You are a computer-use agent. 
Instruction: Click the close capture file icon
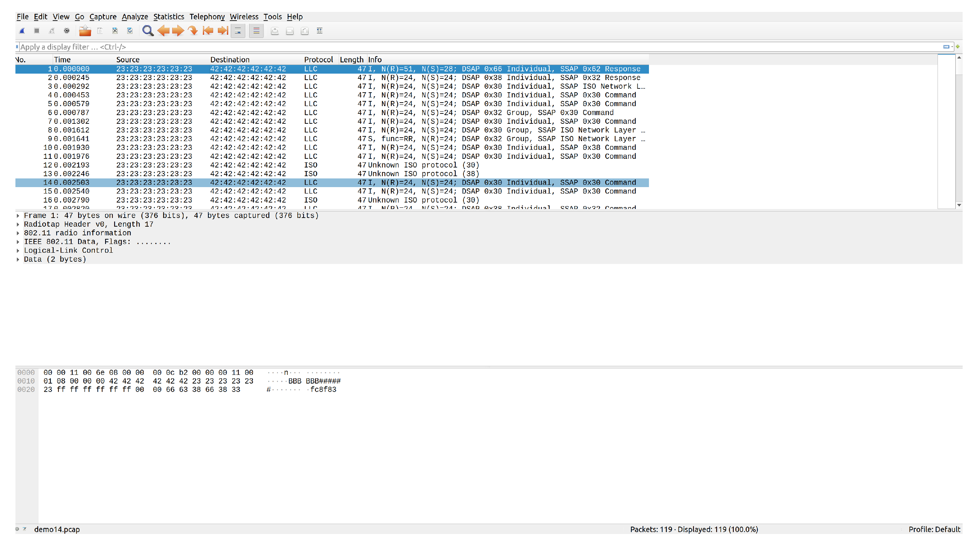(x=115, y=31)
